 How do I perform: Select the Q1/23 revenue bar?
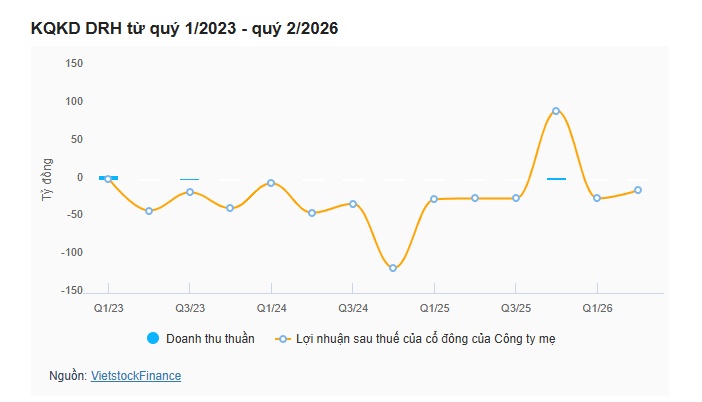108,178
